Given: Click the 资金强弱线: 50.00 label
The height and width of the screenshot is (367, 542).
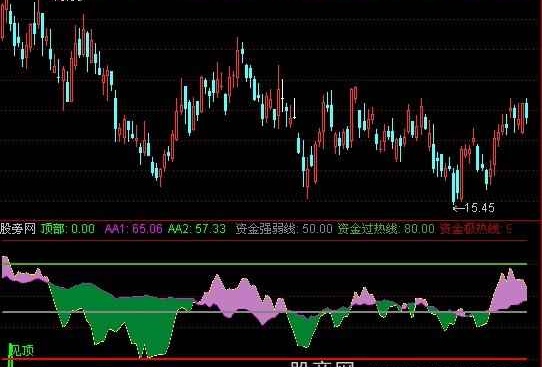Looking at the screenshot, I should 284,229.
